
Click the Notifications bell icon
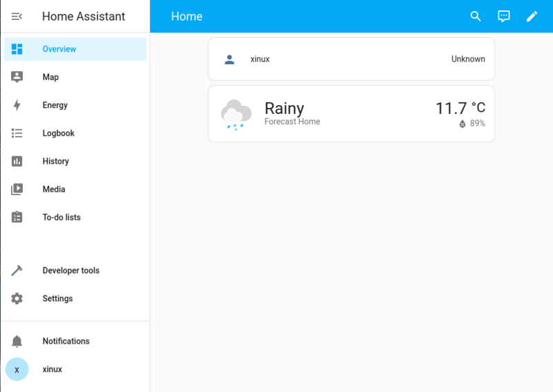tap(17, 342)
